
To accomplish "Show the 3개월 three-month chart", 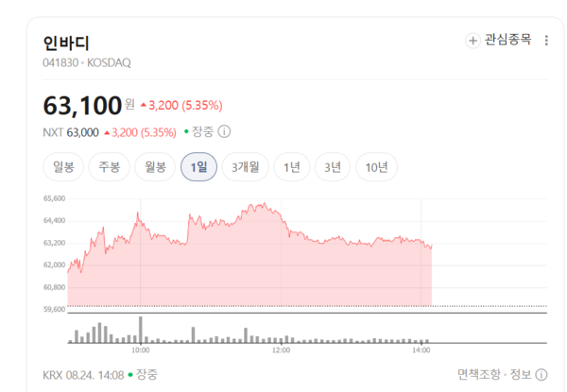I will 245,167.
